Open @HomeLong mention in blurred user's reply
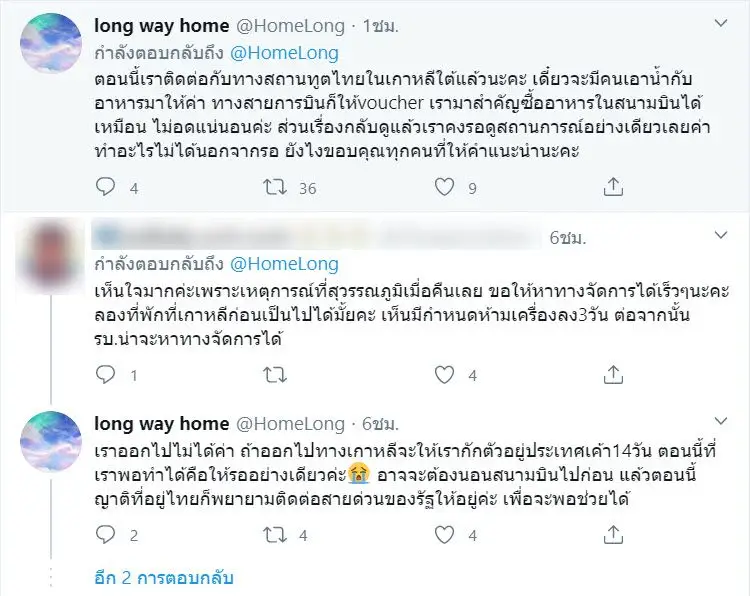 [x=285, y=264]
